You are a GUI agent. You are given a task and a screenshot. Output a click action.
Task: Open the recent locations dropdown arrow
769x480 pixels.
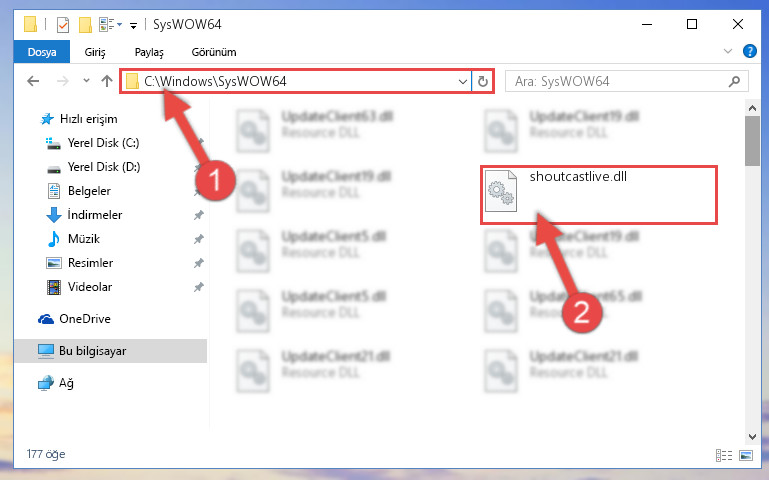86,81
